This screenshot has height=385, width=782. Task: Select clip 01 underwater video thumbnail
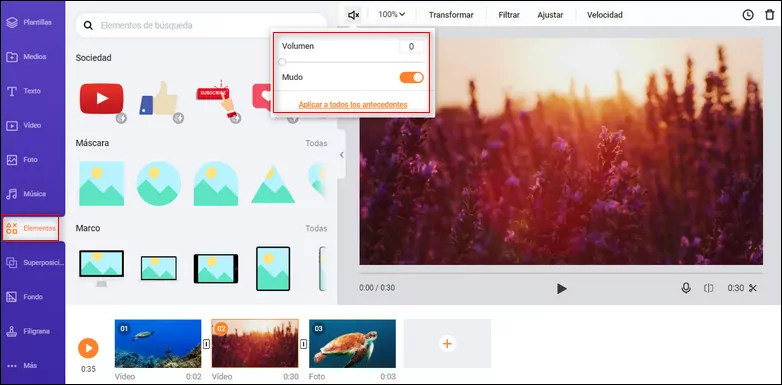[x=158, y=344]
